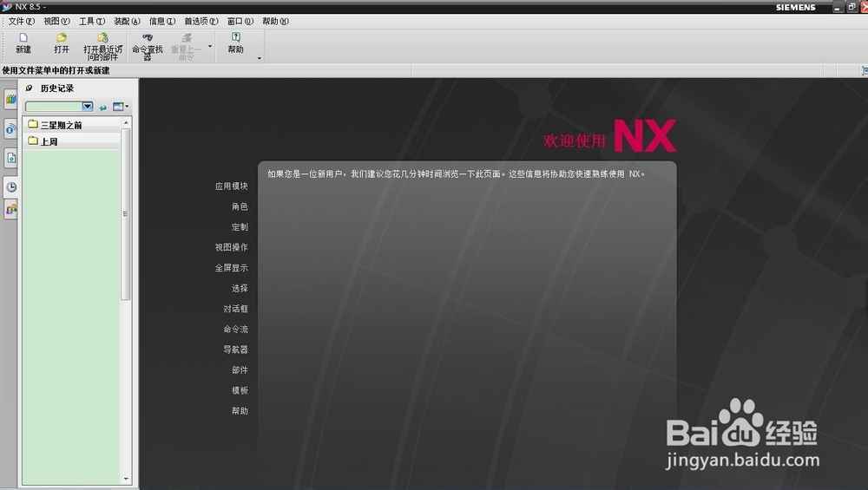Screen dimensions: 868x490
Task: Open the 信息(I) menu
Action: pyautogui.click(x=162, y=21)
